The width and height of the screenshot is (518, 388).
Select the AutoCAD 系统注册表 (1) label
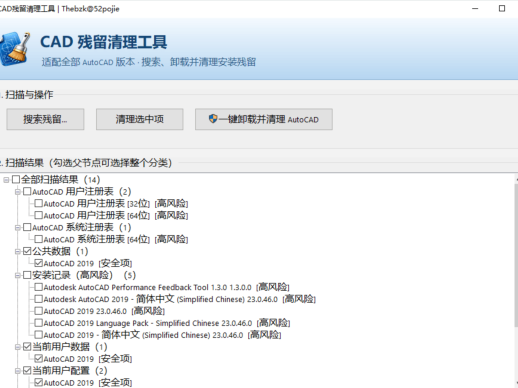(82, 227)
